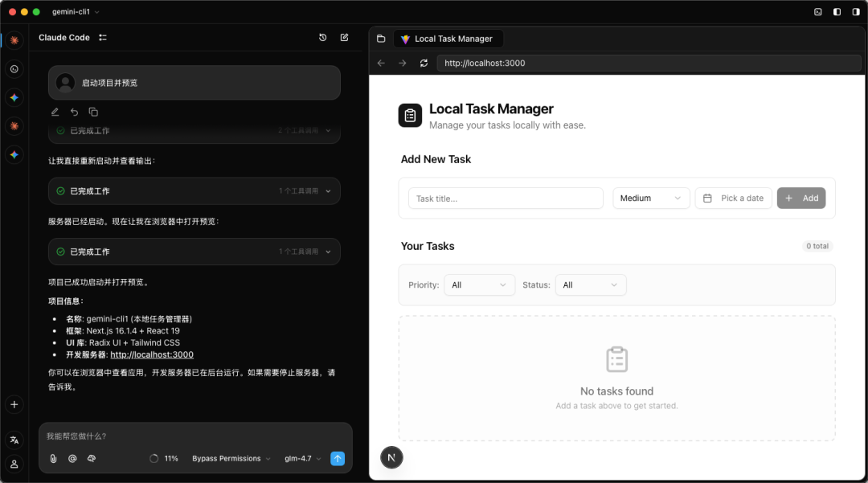Image resolution: width=868 pixels, height=483 pixels.
Task: Toggle the left sidebar panel visibility
Action: 837,12
